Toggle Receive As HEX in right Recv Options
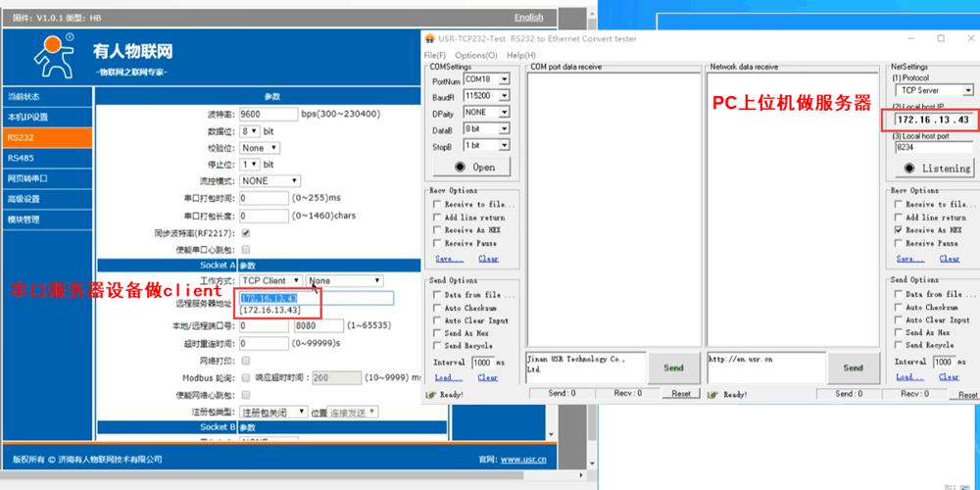Screen dimensions: 980x490 899,230
